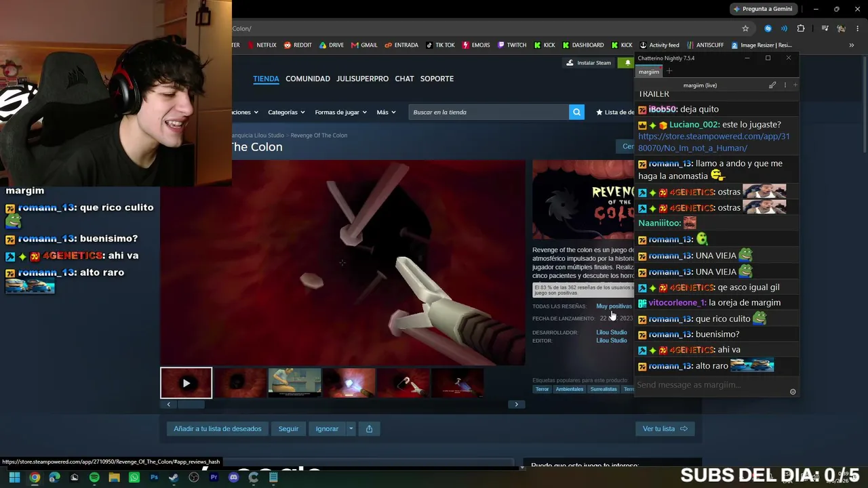Open Discord from the taskbar
This screenshot has height=488, width=868.
coord(234,477)
